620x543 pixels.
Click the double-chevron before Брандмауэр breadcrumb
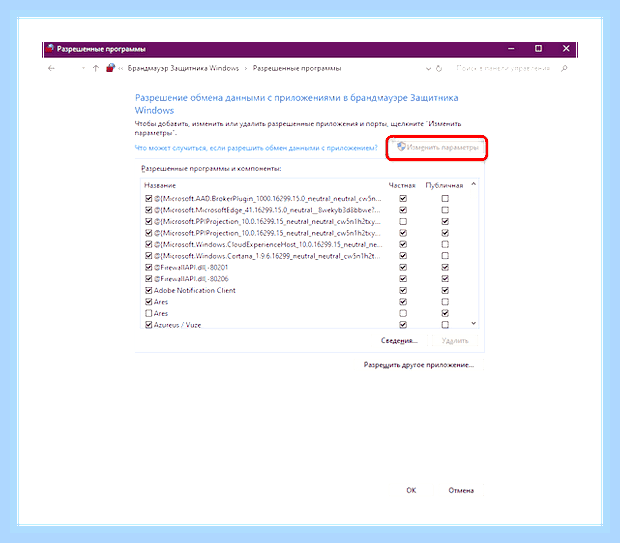121,69
